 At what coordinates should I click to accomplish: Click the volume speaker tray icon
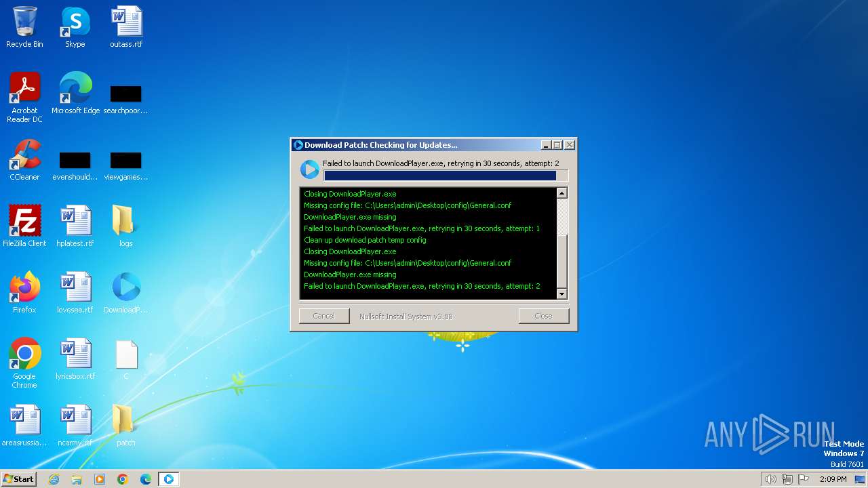[x=770, y=479]
